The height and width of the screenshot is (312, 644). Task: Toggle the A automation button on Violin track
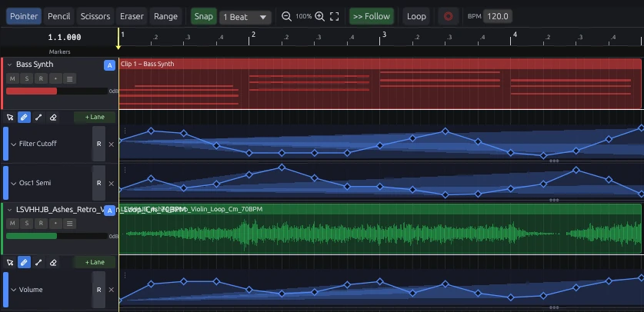click(x=109, y=211)
